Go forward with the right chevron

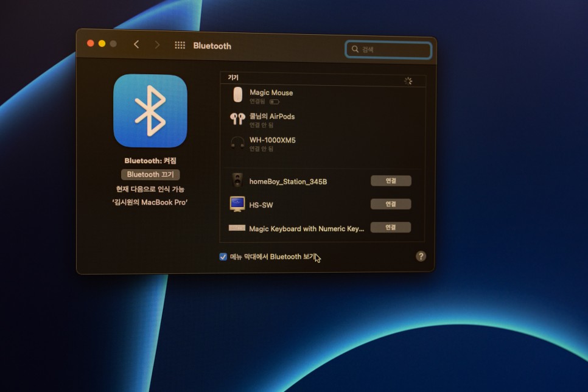(157, 44)
